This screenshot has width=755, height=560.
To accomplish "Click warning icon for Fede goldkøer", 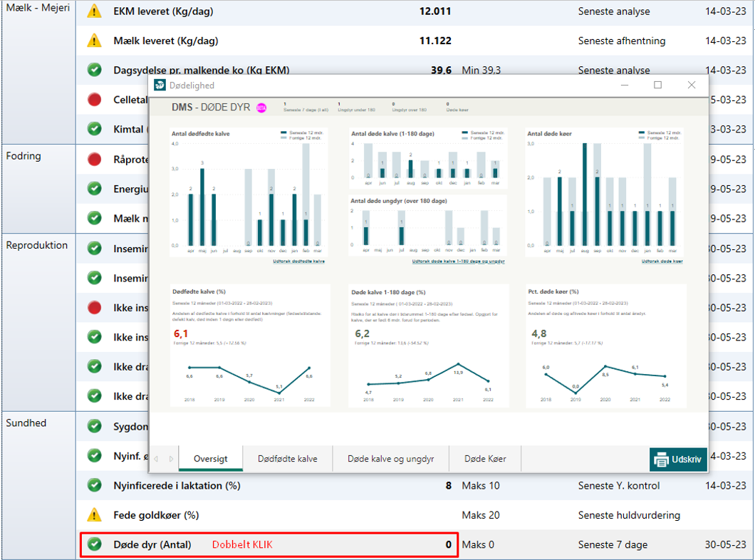I will [94, 514].
